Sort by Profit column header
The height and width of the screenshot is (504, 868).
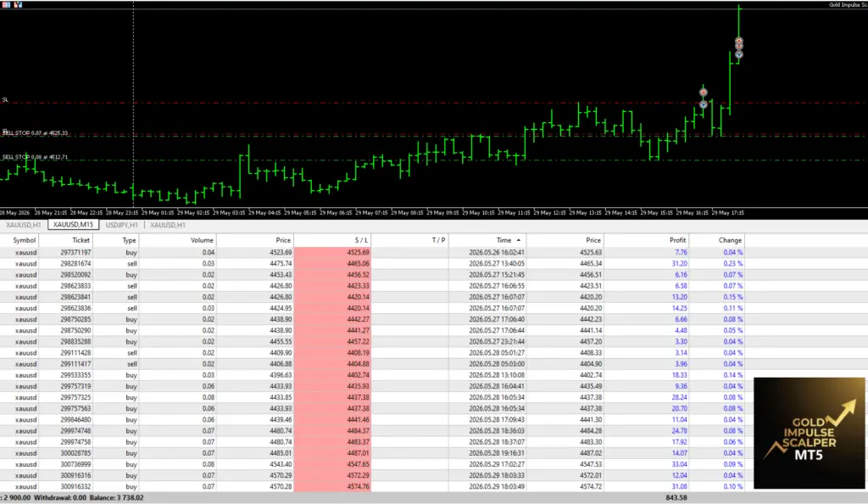pyautogui.click(x=646, y=240)
